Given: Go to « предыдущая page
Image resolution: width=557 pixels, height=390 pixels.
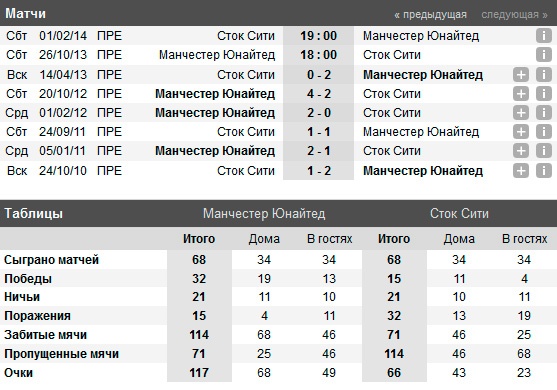Looking at the screenshot, I should point(430,15).
